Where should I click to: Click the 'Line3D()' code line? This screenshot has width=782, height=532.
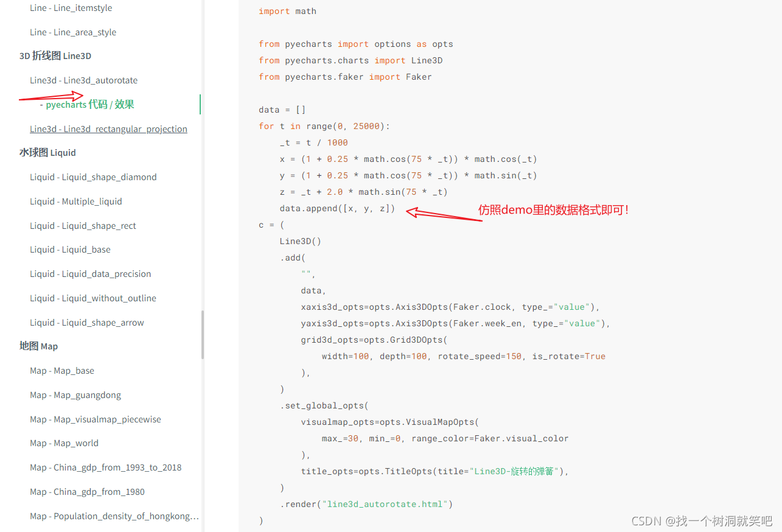click(x=301, y=241)
